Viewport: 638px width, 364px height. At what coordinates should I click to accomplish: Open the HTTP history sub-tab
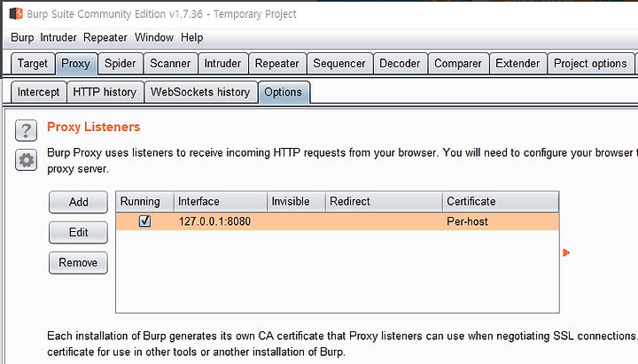click(105, 92)
